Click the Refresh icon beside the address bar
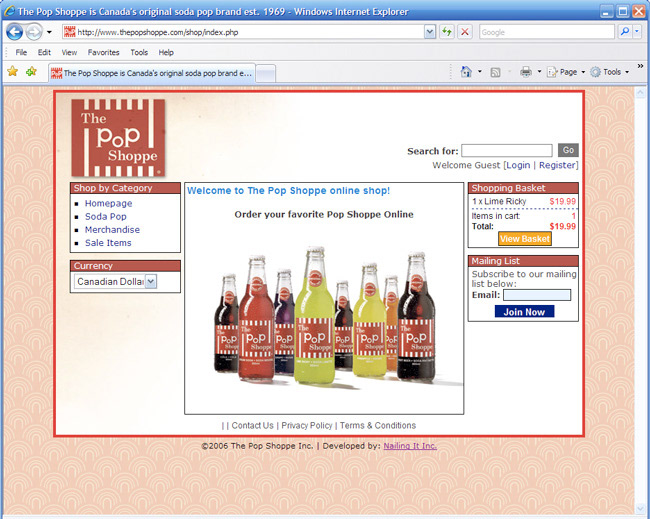The height and width of the screenshot is (519, 650). (446, 32)
